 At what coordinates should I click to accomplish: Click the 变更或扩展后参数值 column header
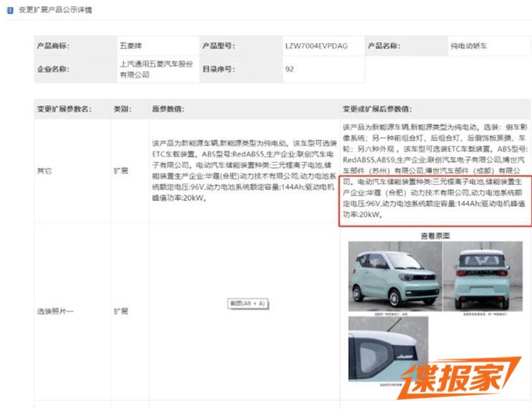(377, 109)
